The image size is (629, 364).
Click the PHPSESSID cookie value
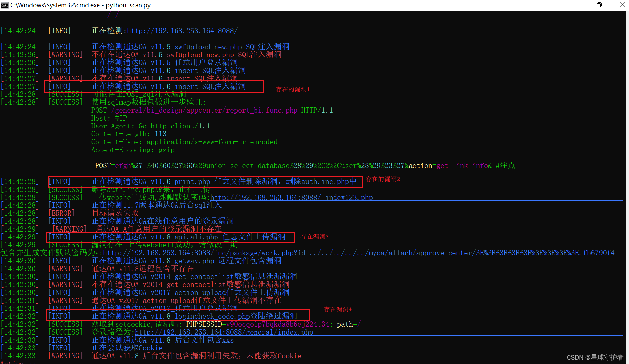coord(278,324)
